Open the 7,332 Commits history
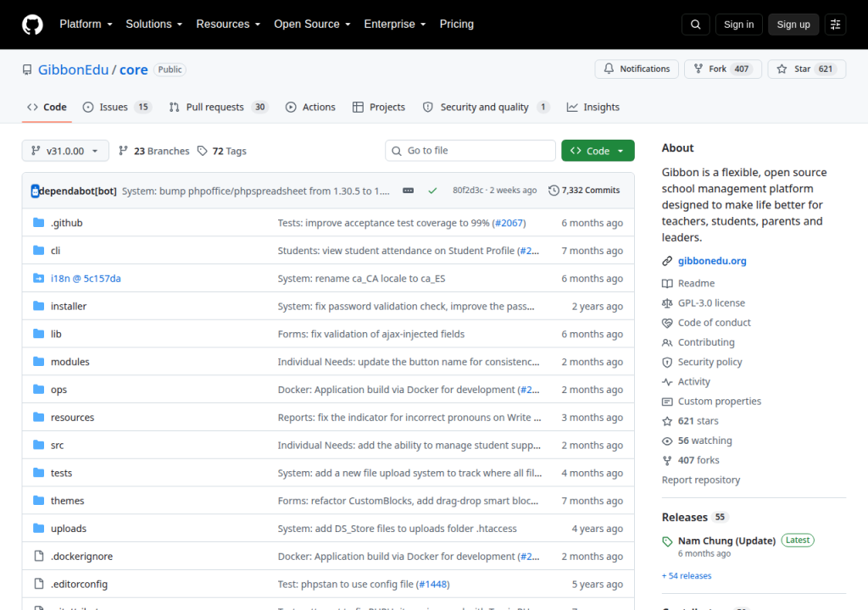This screenshot has width=868, height=610. pos(584,191)
